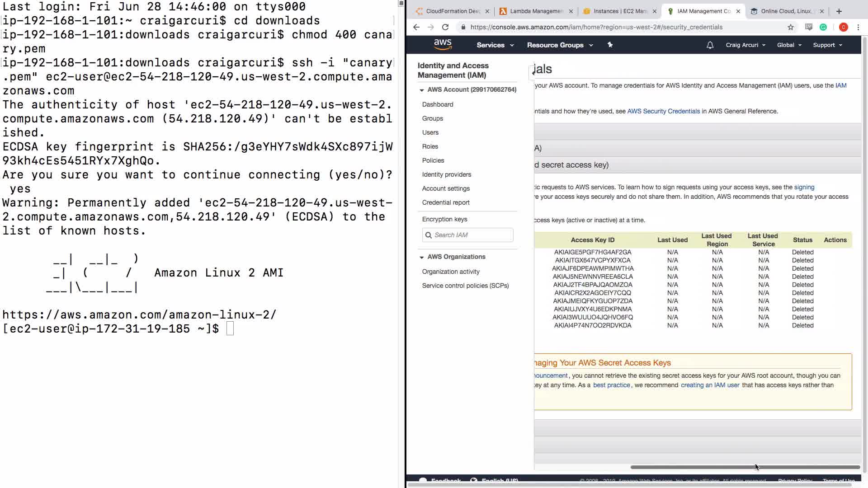868x488 pixels.
Task: Open a new browser tab
Action: tap(839, 11)
